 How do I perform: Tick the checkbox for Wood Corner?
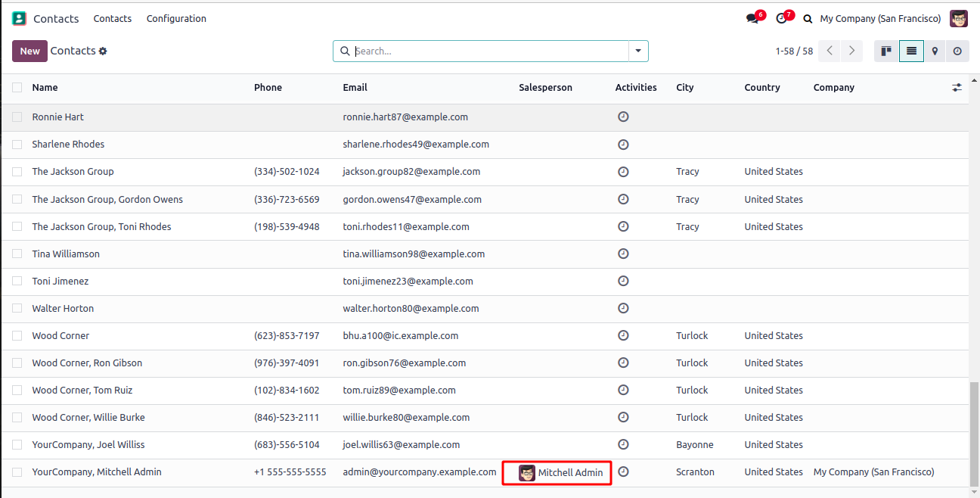point(17,336)
